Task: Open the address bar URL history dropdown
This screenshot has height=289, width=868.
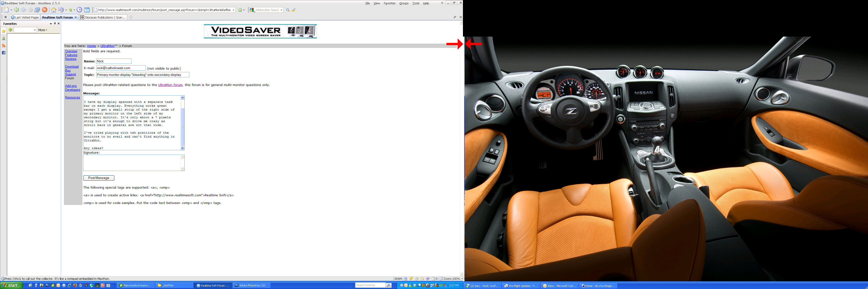Action: (233, 10)
